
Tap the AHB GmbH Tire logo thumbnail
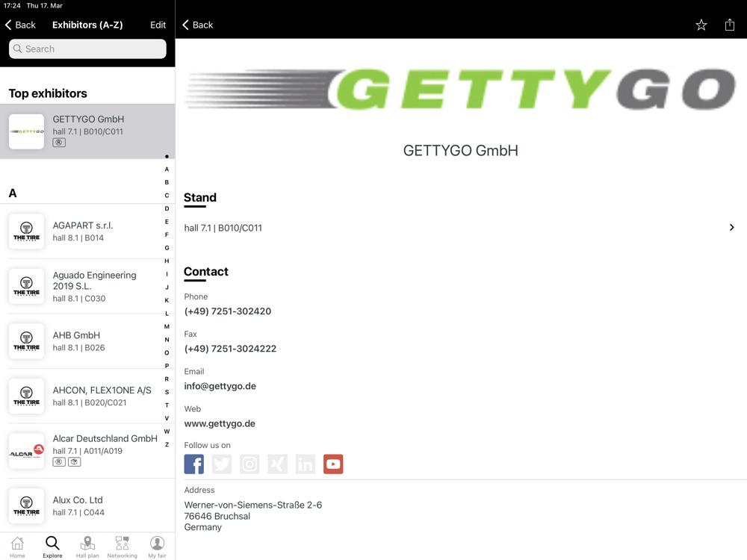pos(27,341)
